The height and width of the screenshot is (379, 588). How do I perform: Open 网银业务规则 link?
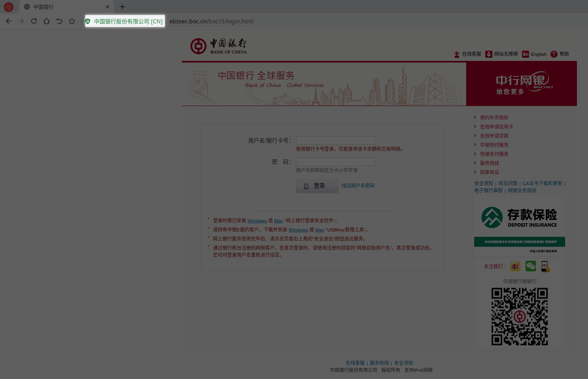pos(522,190)
